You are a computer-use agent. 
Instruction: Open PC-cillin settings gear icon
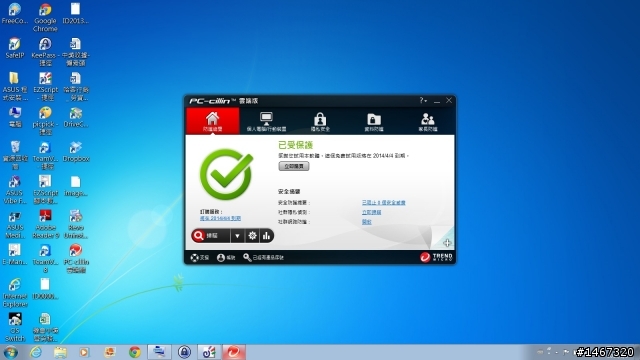(x=252, y=236)
